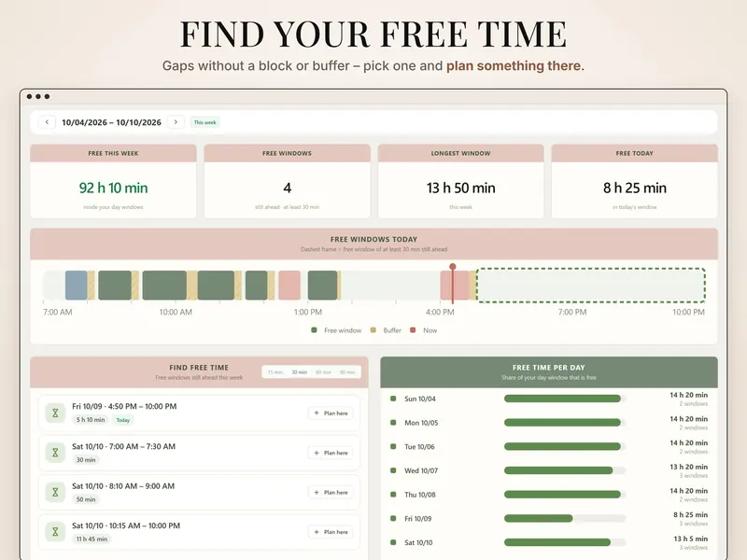Click the tan Buffer legend marker
Viewport: 747px width, 560px height.
373,330
